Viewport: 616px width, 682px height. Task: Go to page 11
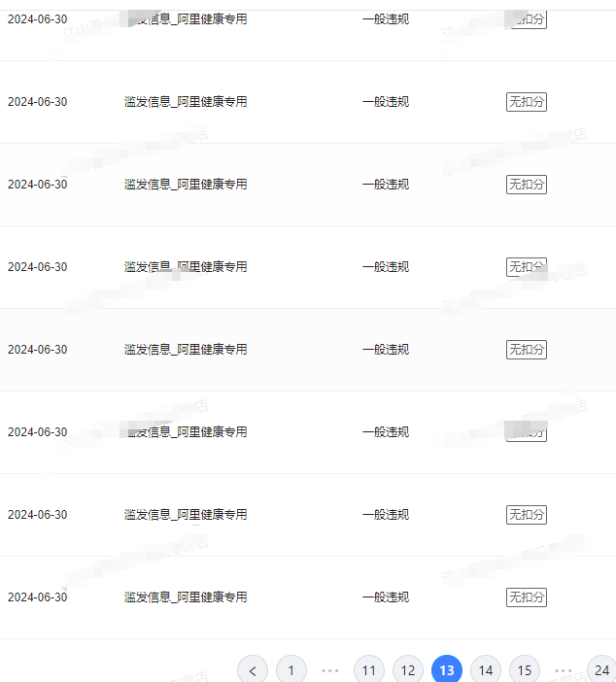pos(369,670)
